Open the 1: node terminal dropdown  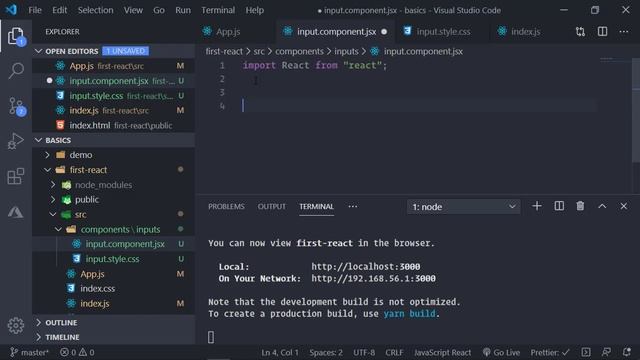pos(463,207)
